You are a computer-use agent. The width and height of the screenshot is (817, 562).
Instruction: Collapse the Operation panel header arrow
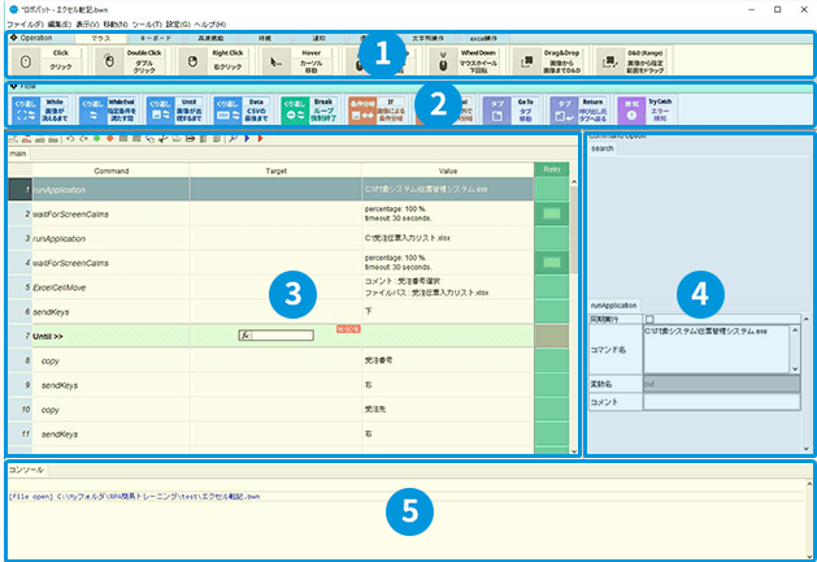14,38
